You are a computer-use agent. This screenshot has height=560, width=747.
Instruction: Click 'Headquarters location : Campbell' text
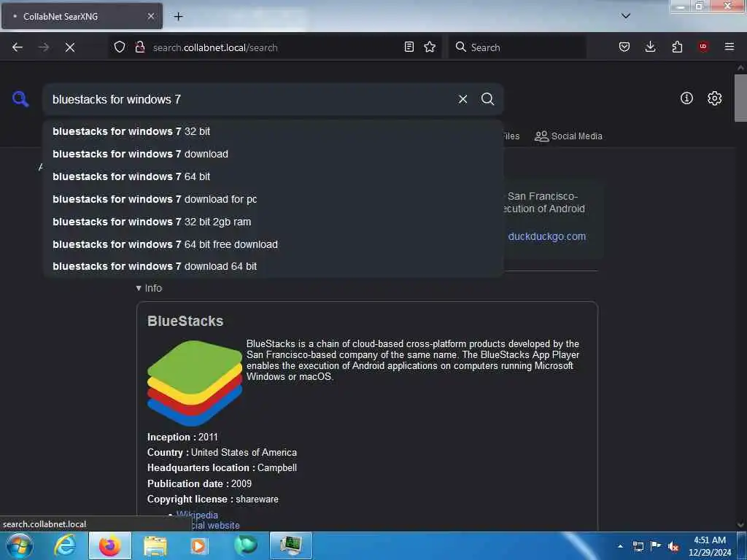222,467
